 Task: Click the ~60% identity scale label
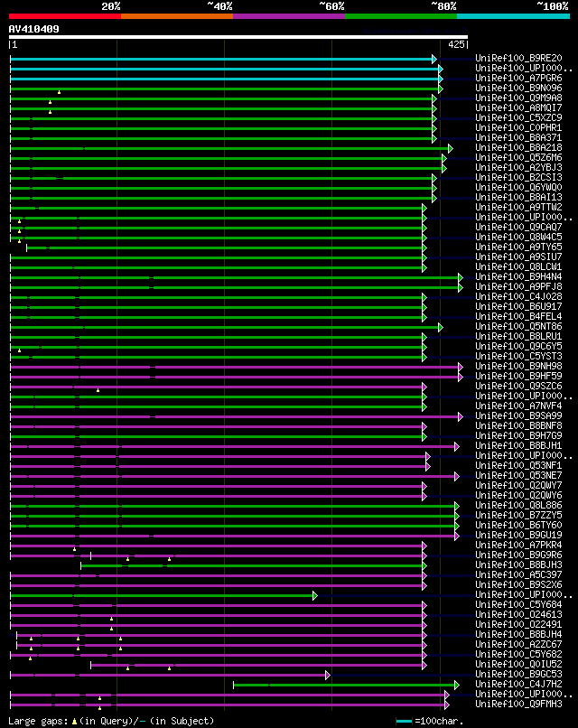(x=331, y=6)
